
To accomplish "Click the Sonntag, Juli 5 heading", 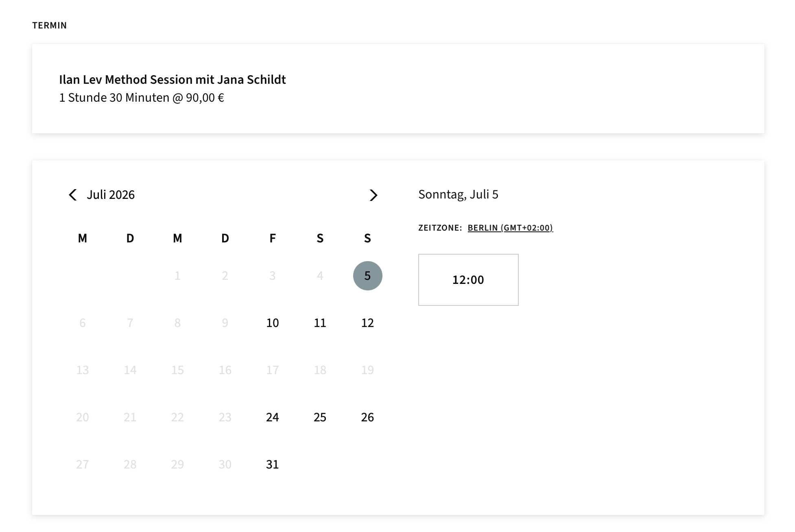I will (458, 194).
